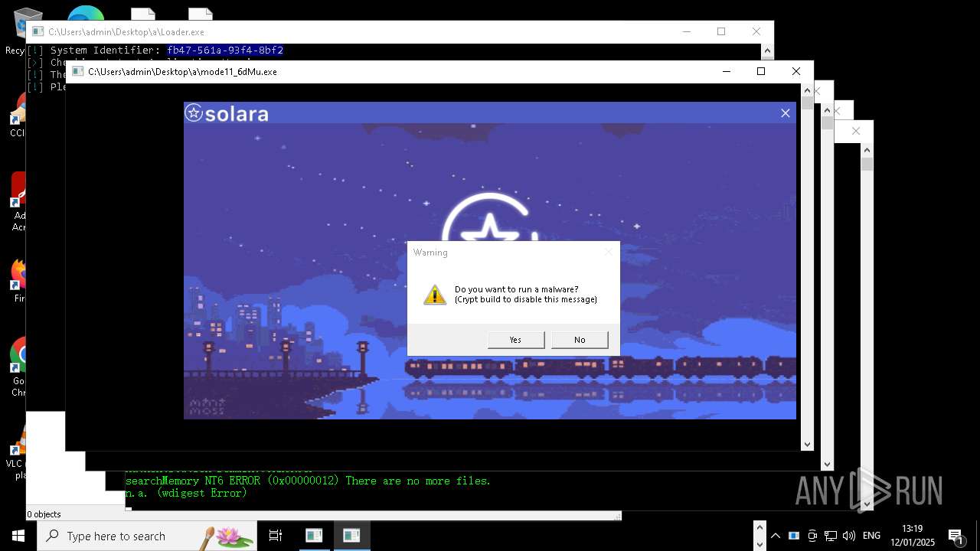Screen dimensions: 980x551
Task: Click the Solara star logo icon
Action: point(194,113)
